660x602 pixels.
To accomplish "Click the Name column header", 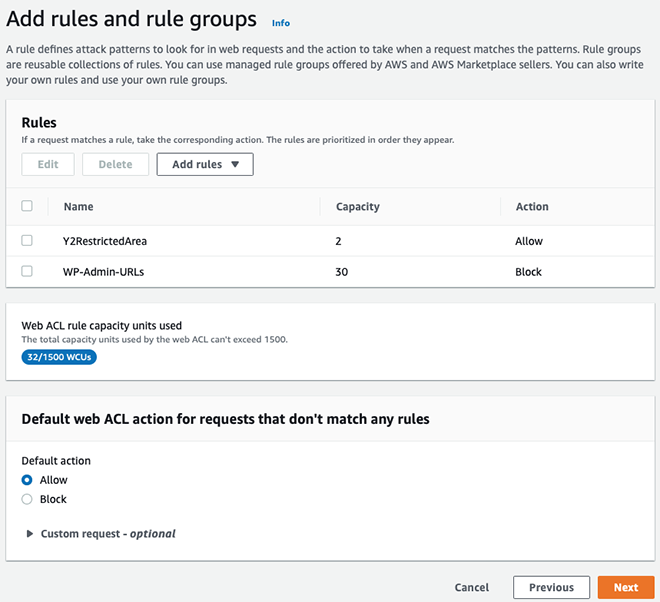I will 79,207.
